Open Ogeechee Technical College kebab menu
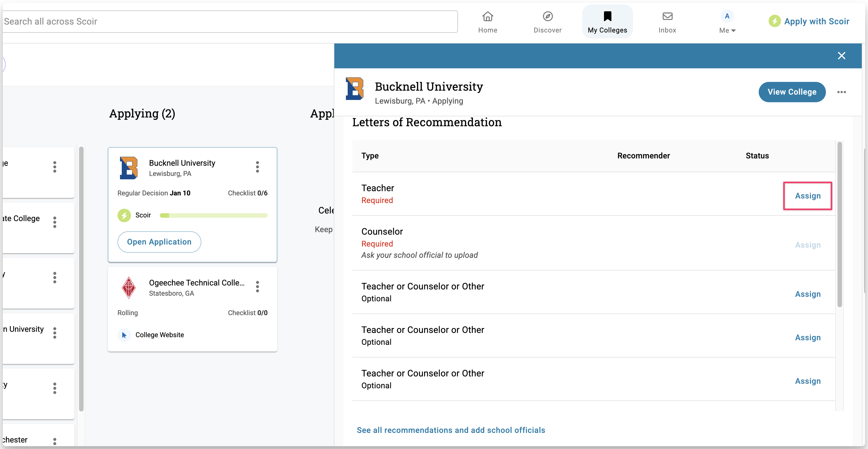Screen dimensions: 868x449 click(258, 287)
